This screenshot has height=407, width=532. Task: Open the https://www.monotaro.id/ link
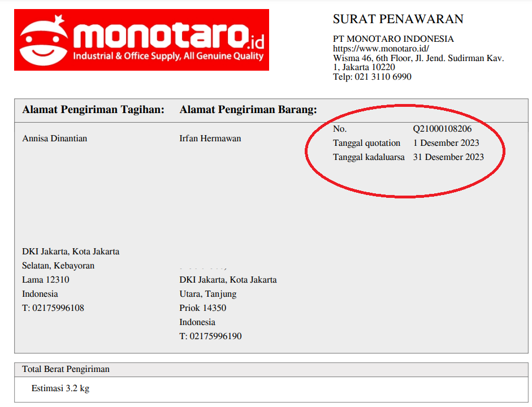380,49
